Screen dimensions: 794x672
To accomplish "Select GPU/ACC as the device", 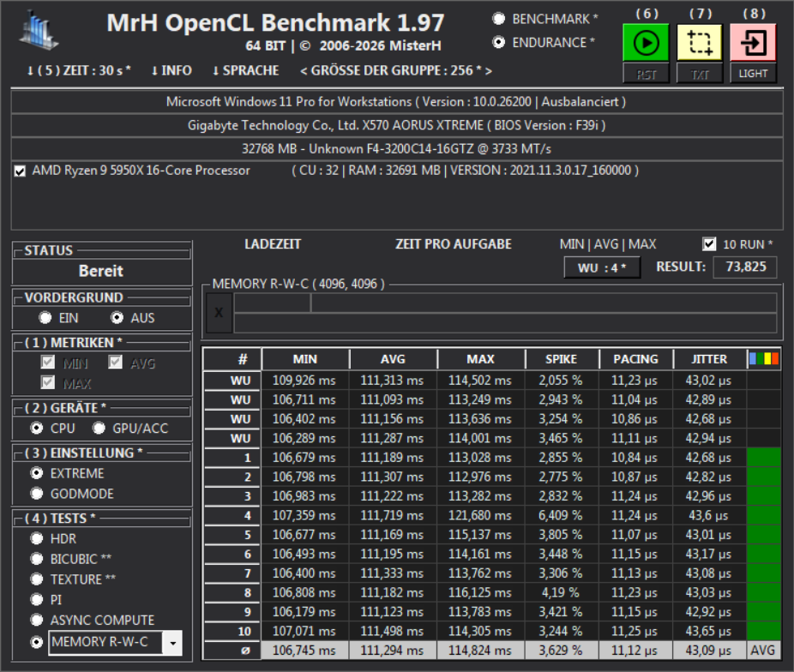I will (99, 428).
